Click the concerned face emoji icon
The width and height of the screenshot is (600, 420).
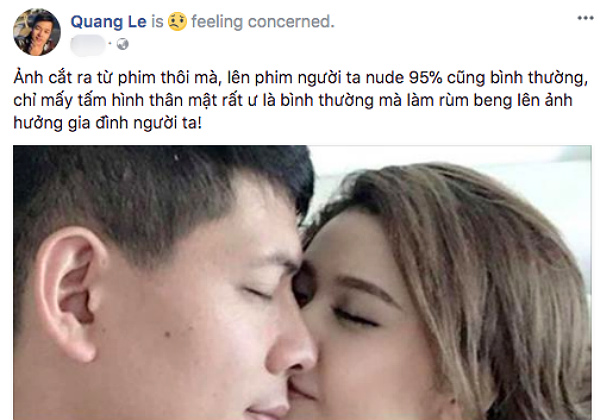[177, 21]
